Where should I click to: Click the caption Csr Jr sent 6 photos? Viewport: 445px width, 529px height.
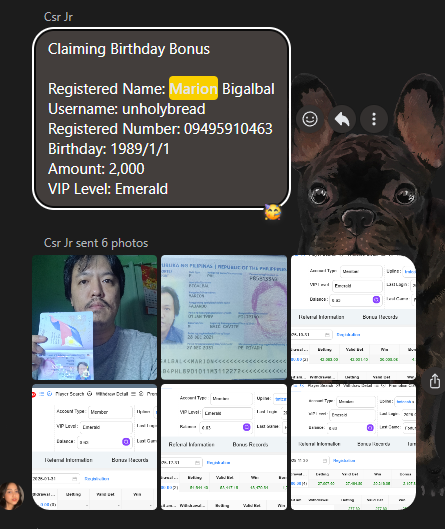pyautogui.click(x=96, y=243)
